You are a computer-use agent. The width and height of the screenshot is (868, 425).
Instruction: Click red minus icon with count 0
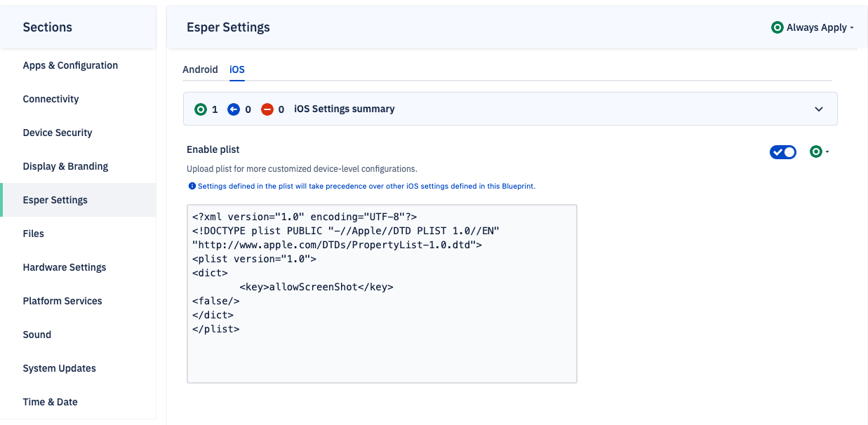(x=267, y=109)
